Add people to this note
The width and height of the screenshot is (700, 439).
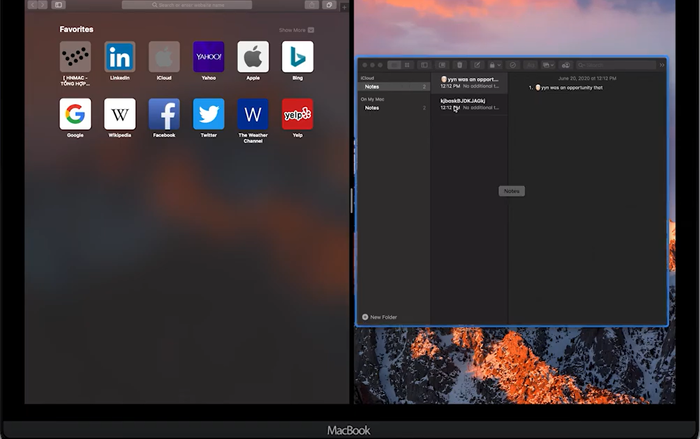(x=566, y=65)
